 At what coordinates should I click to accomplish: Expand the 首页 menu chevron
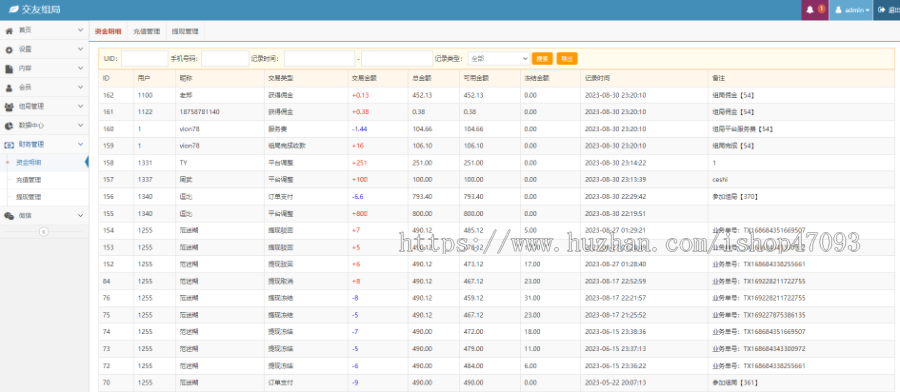point(80,30)
